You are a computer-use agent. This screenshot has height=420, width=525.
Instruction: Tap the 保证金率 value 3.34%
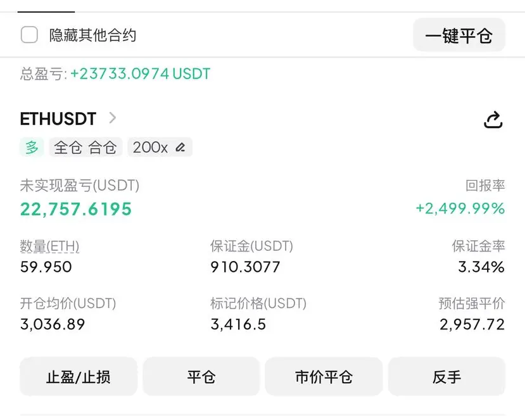(481, 267)
